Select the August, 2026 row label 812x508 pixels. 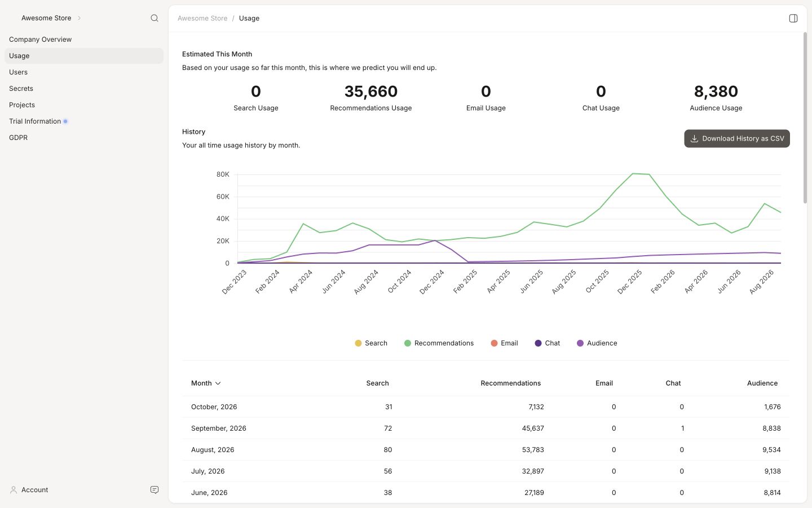click(x=213, y=450)
